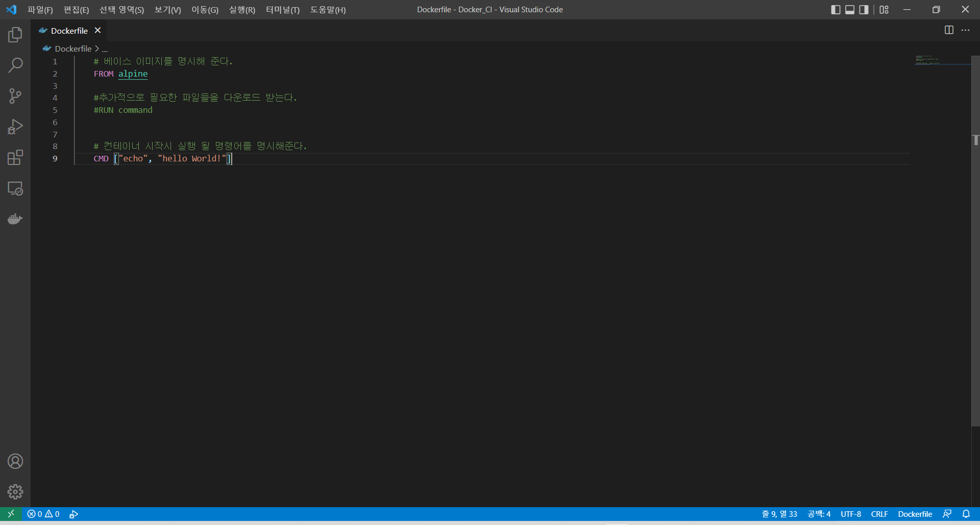This screenshot has width=980, height=525.
Task: Click the FROM keyword on line 2
Action: pyautogui.click(x=104, y=74)
